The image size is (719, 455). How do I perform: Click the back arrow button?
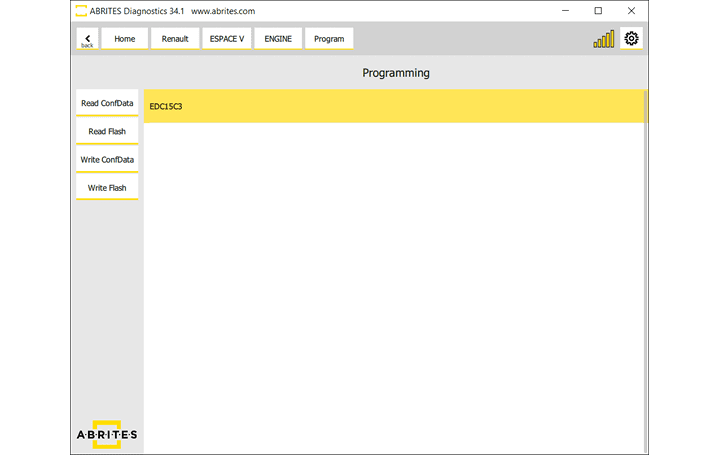click(x=87, y=39)
